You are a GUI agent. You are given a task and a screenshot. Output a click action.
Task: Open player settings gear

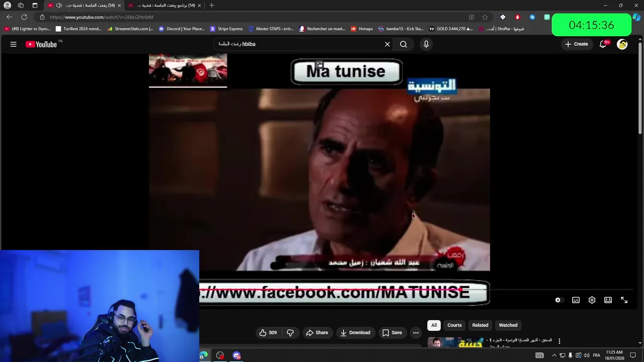tap(592, 300)
